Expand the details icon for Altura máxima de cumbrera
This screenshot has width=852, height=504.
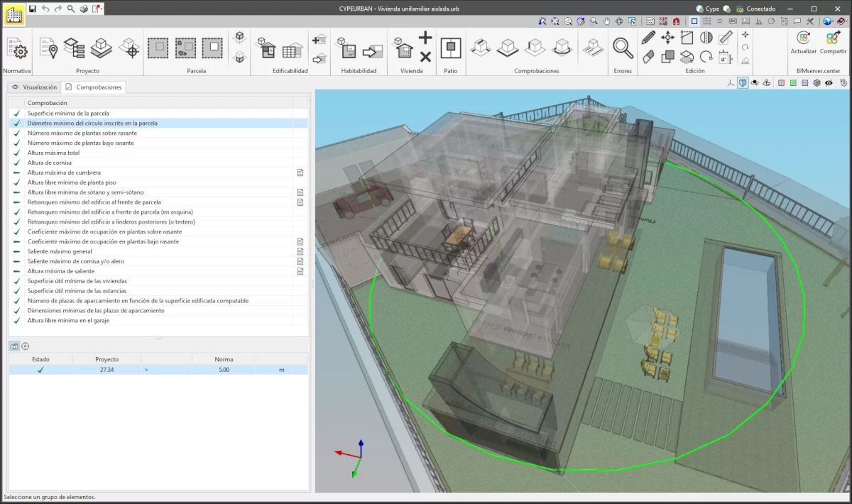tap(300, 172)
